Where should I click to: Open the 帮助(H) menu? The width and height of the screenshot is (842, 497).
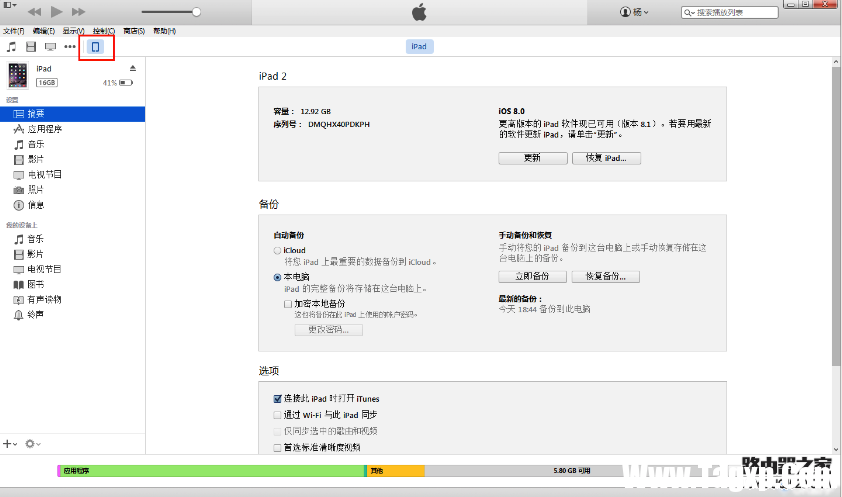coord(164,31)
